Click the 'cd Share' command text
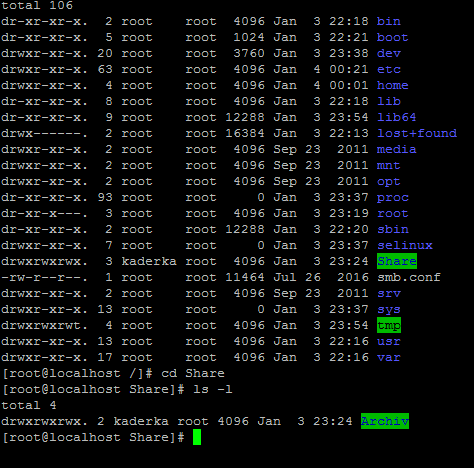This screenshot has height=468, width=474. 193,373
